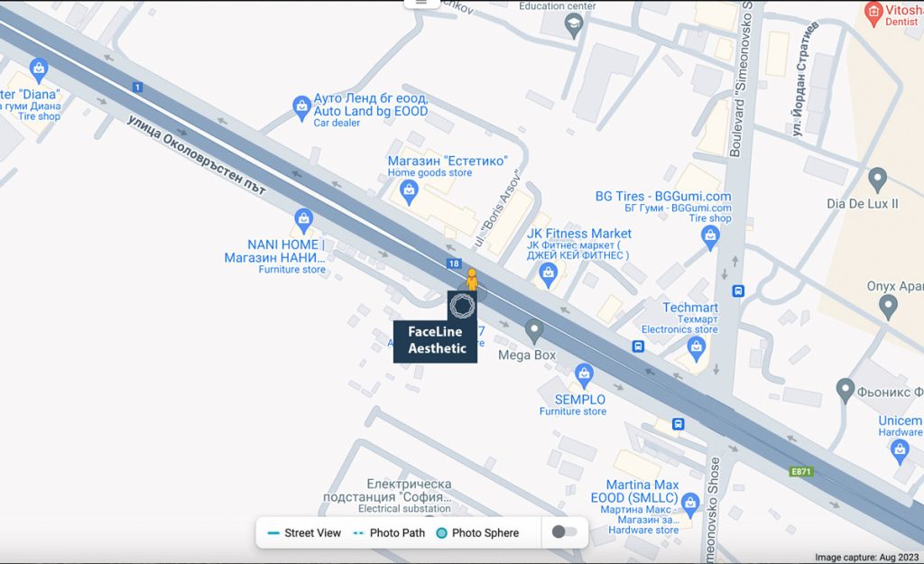Open the "BG Tires - BGGumi.com" label
This screenshot has height=564, width=924.
tap(663, 196)
